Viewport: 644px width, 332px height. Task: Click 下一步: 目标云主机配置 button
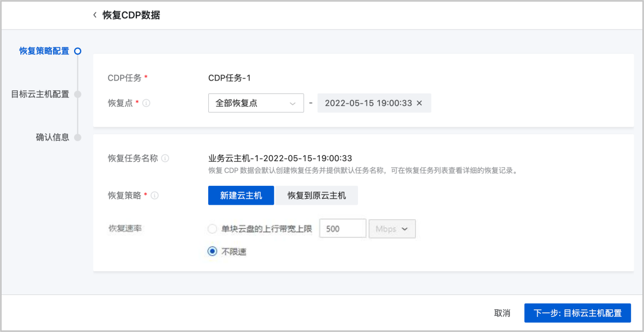[577, 313]
